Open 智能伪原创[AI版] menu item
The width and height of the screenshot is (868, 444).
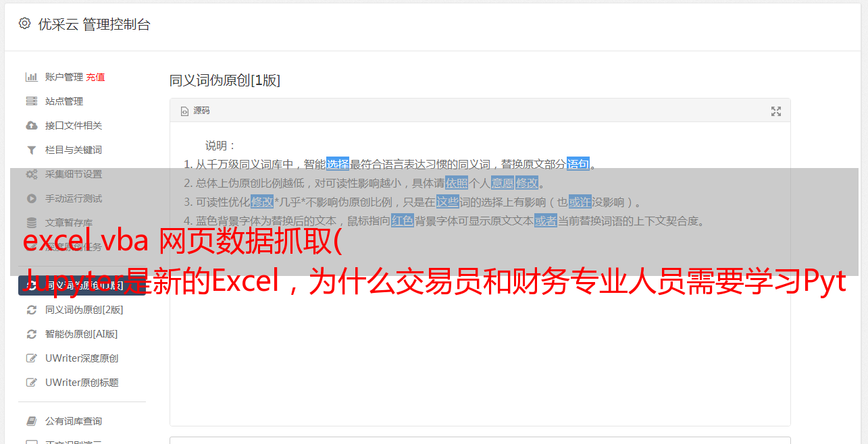click(x=82, y=334)
